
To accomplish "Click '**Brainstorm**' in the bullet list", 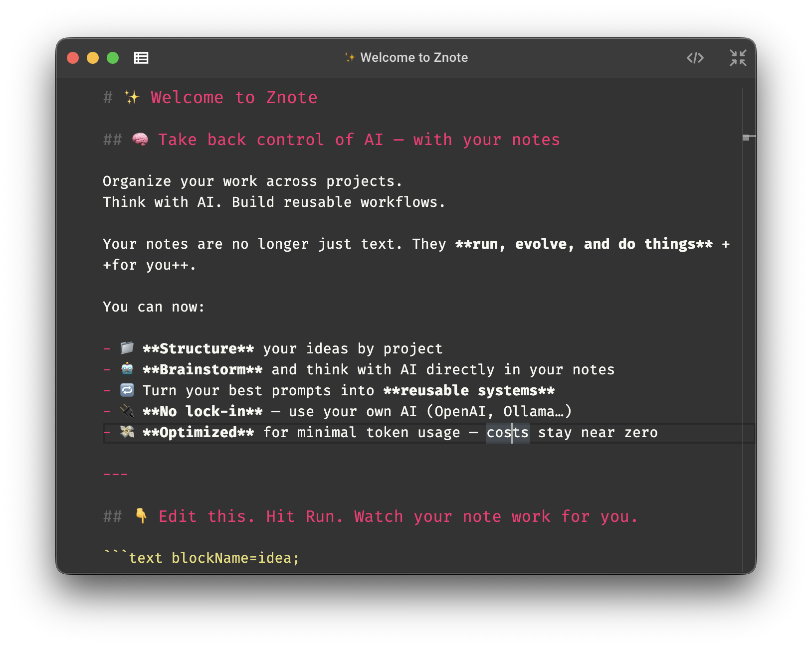I will 203,369.
